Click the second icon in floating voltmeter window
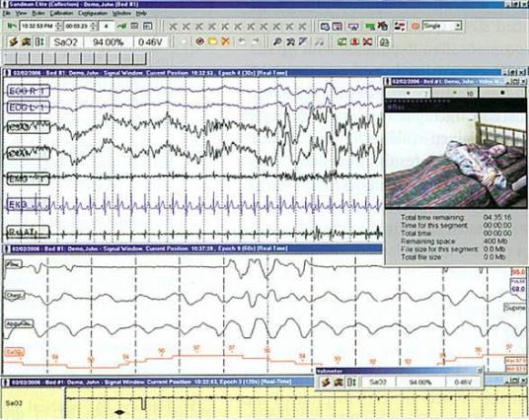Screen dimensions: 529x420 click(x=339, y=383)
